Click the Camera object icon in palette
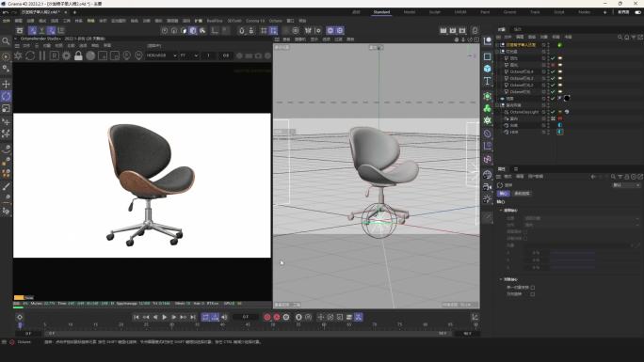 (487, 186)
